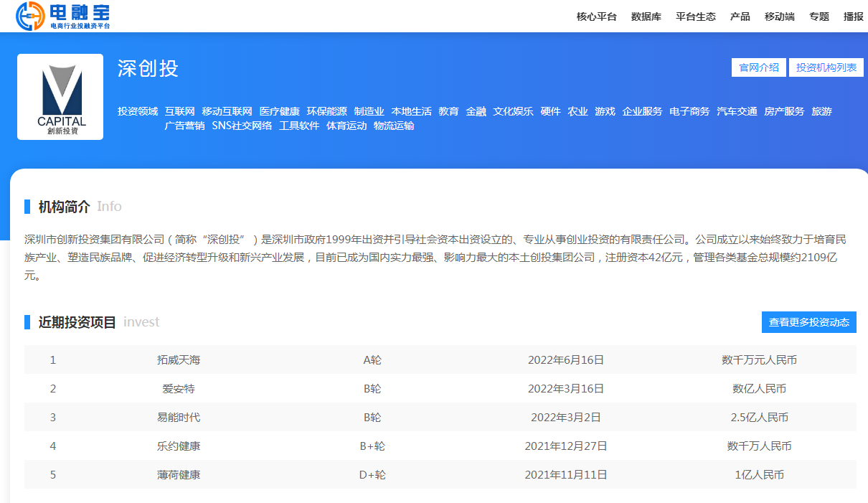868x503 pixels.
Task: Open the 物流运输 tag
Action: (395, 126)
